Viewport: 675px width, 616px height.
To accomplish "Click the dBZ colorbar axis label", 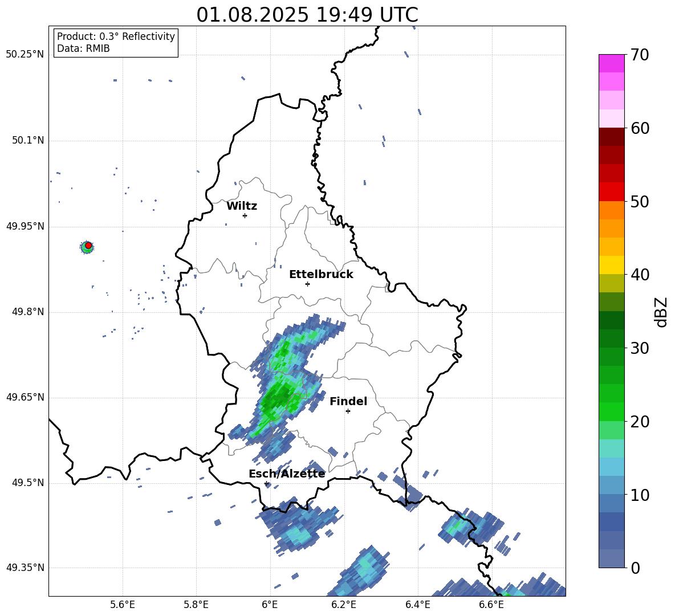I will pos(661,312).
